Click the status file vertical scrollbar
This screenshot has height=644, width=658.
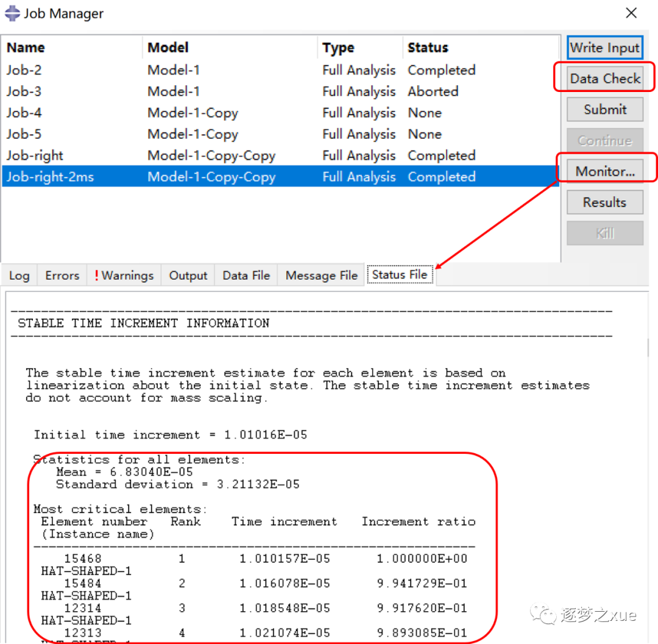pos(648,347)
